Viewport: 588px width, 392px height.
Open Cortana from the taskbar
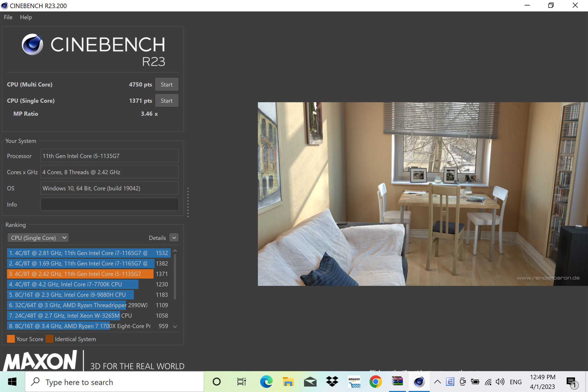[217, 382]
